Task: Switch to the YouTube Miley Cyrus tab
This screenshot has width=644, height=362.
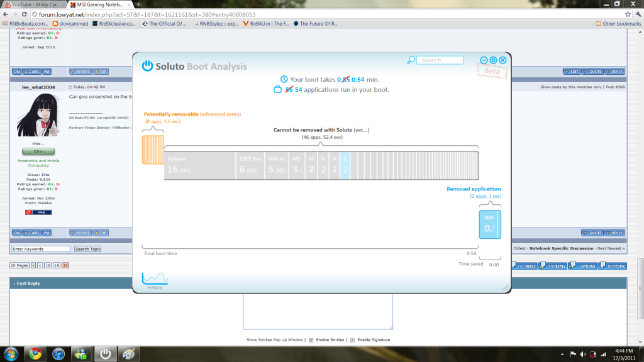Action: [x=33, y=4]
